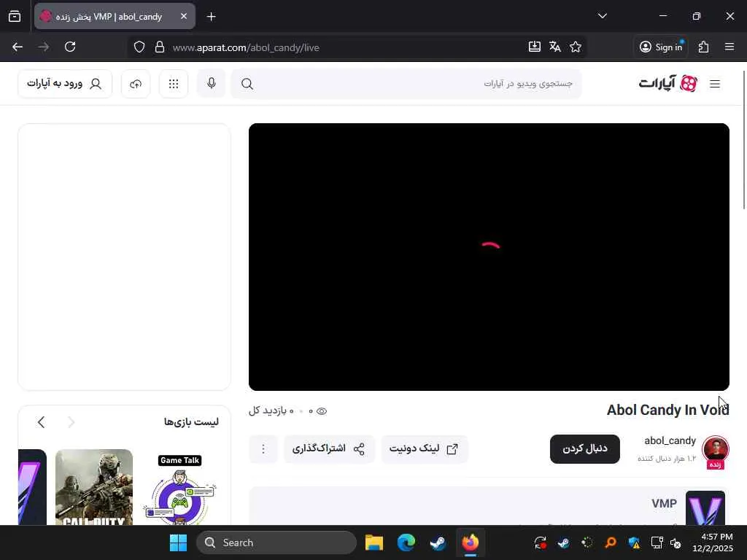The height and width of the screenshot is (560, 747).
Task: Click the taskbar Search box
Action: 276,542
